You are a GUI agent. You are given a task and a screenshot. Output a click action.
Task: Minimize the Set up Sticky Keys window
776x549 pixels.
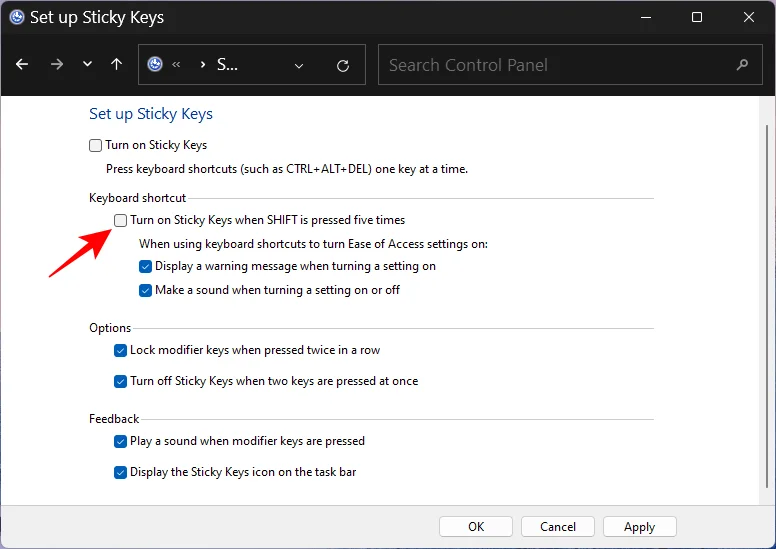click(645, 17)
